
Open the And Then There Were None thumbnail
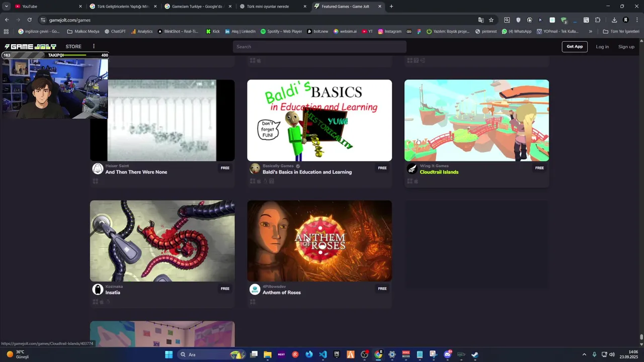[162, 120]
